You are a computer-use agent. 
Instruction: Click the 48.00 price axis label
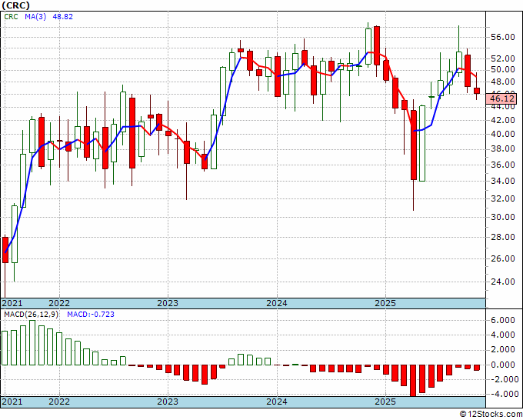coord(503,82)
